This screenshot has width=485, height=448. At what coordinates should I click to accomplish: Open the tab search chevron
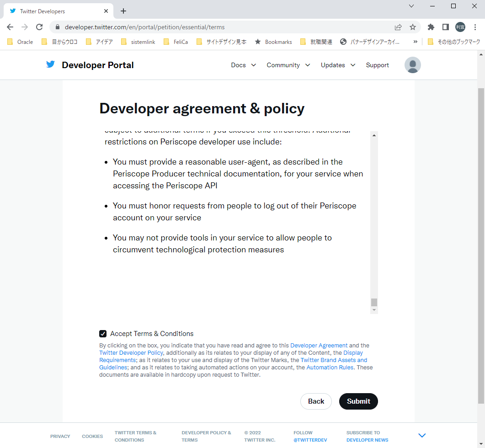(411, 6)
